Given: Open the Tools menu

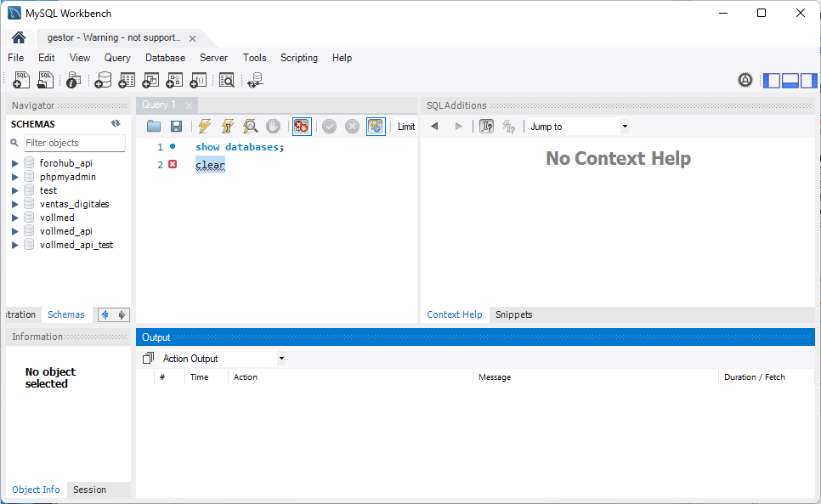Looking at the screenshot, I should point(254,58).
